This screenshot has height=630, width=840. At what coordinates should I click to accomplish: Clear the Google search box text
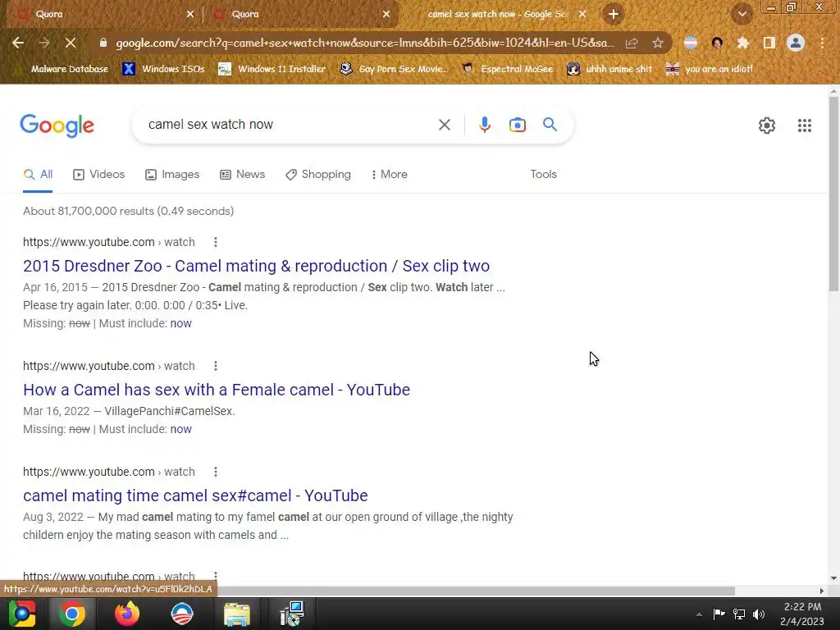(x=444, y=125)
